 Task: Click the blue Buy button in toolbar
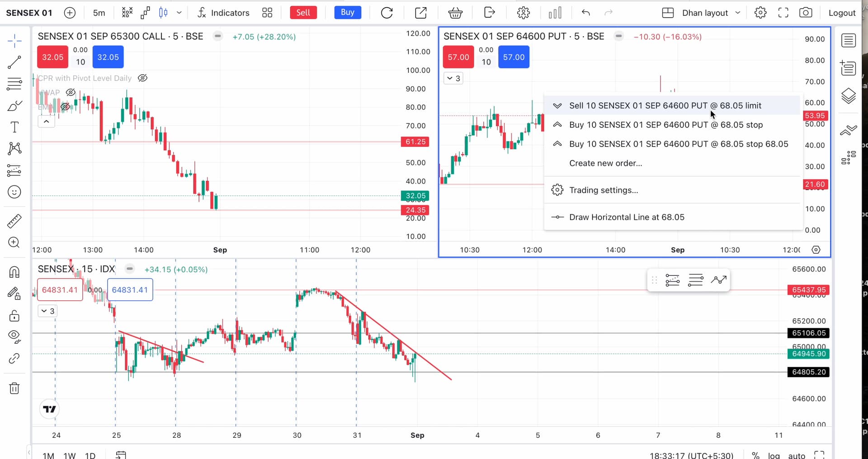348,12
